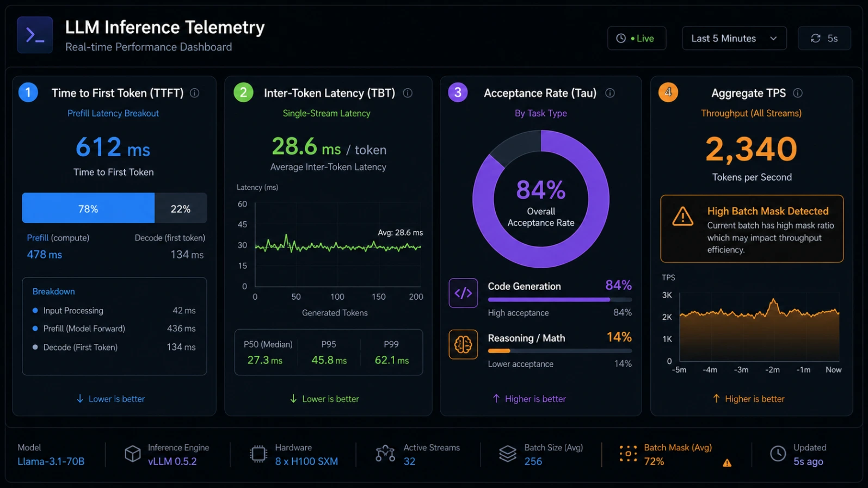Click the Aggregate TPS info icon
Viewport: 868px width, 488px height.
(798, 93)
